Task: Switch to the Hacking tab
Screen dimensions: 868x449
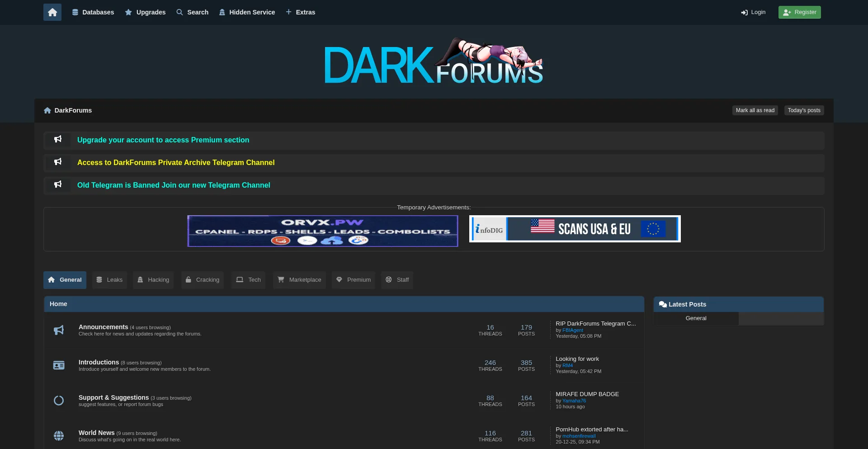Action: coord(153,279)
